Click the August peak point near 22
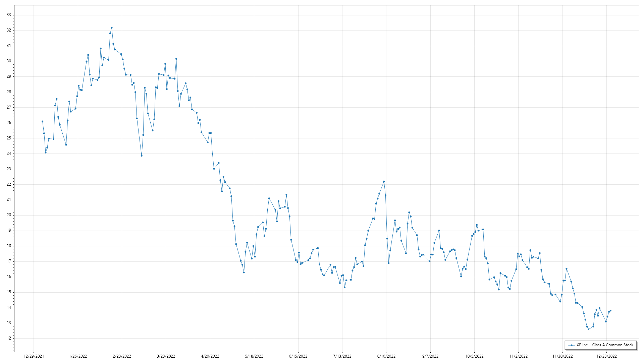The height and width of the screenshot is (362, 644). pyautogui.click(x=384, y=181)
